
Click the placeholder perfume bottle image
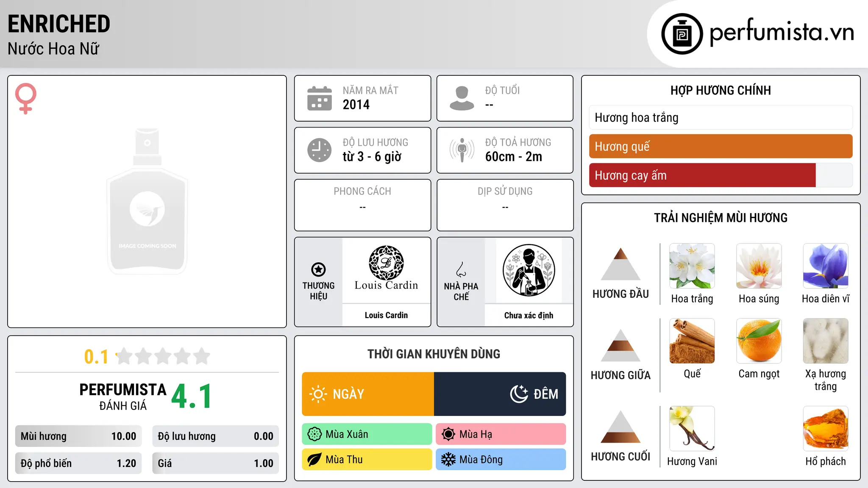click(147, 201)
